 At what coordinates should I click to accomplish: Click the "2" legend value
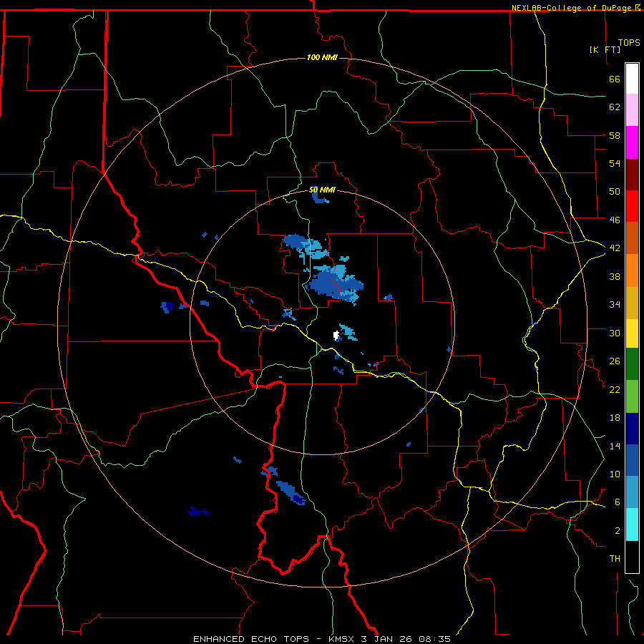618,531
